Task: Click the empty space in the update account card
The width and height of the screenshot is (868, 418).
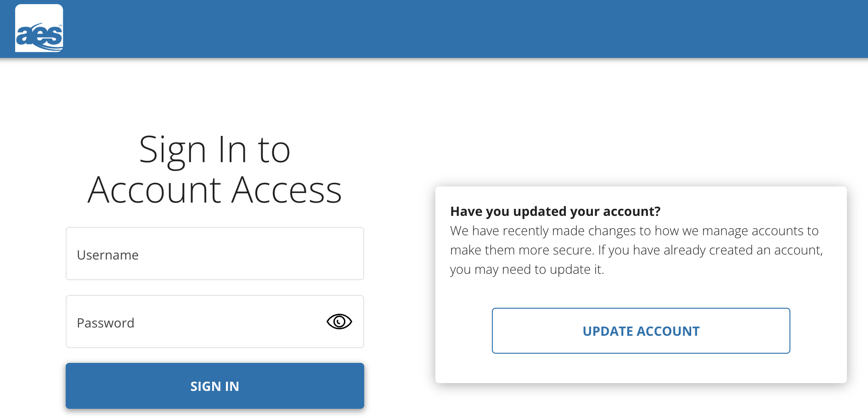Action: coord(641,290)
